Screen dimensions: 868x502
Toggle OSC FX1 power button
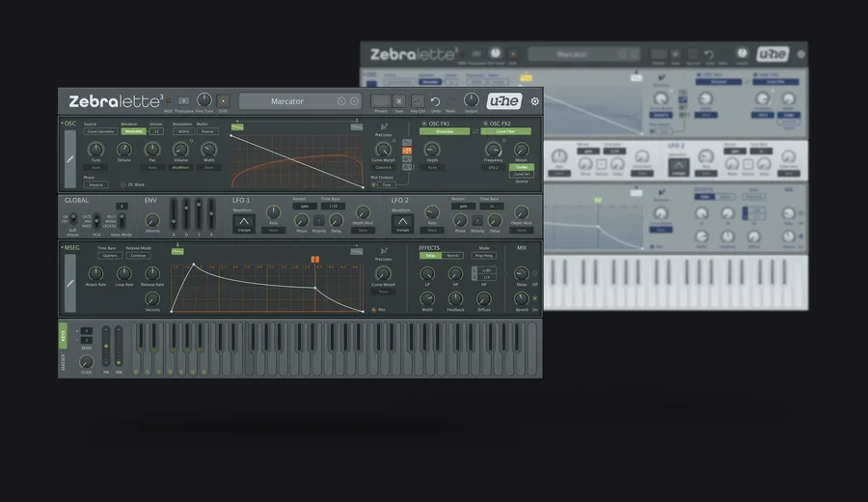pyautogui.click(x=424, y=124)
